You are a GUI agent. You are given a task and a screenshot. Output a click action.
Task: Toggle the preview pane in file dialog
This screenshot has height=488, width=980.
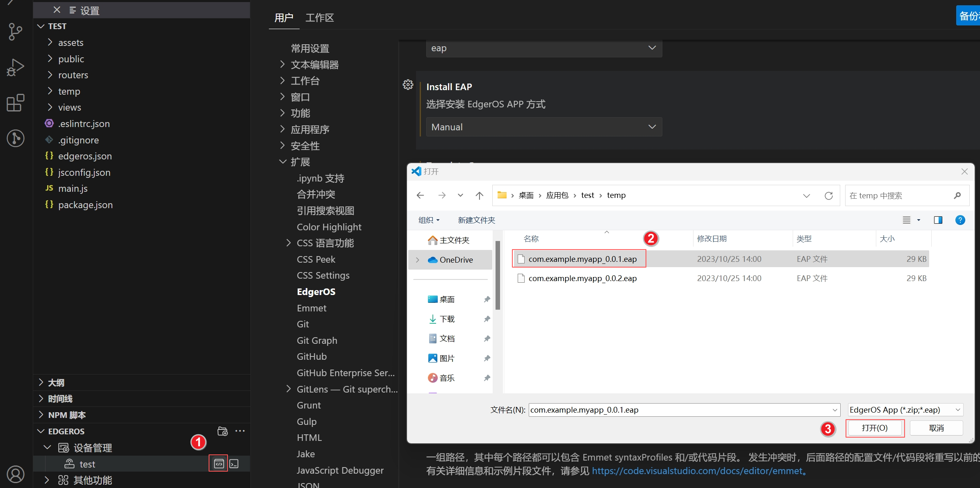[938, 220]
